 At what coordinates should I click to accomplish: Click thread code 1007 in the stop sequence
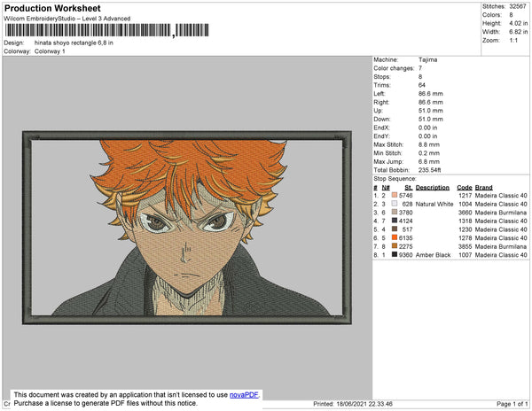465,255
